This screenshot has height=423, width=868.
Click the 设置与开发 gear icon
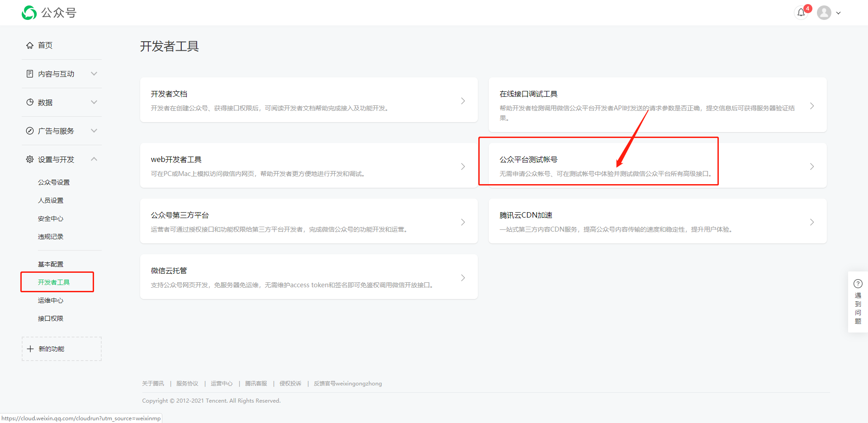pyautogui.click(x=30, y=159)
